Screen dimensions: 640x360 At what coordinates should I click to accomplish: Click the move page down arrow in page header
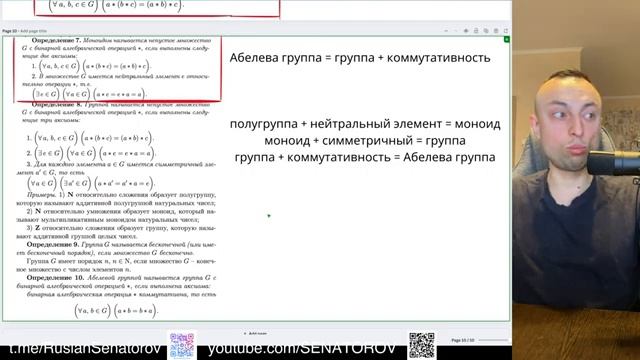456,31
